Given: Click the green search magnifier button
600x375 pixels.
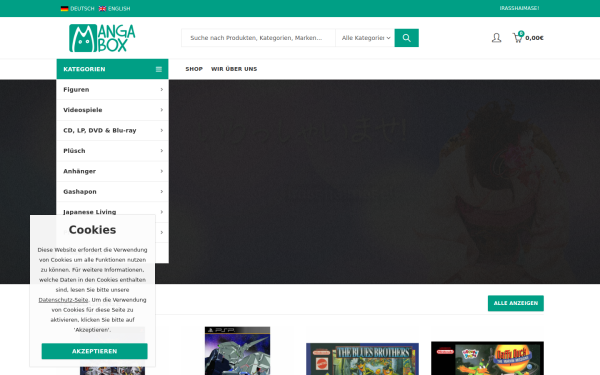Looking at the screenshot, I should (406, 38).
